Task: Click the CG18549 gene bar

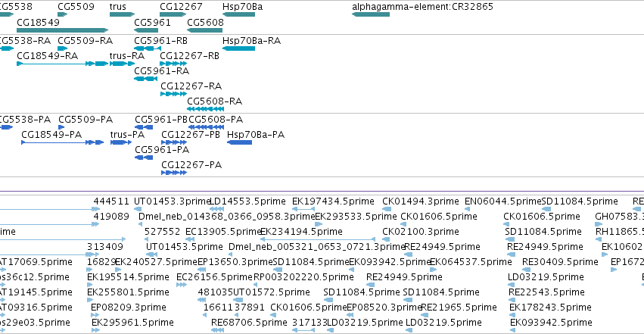Action: [62, 30]
